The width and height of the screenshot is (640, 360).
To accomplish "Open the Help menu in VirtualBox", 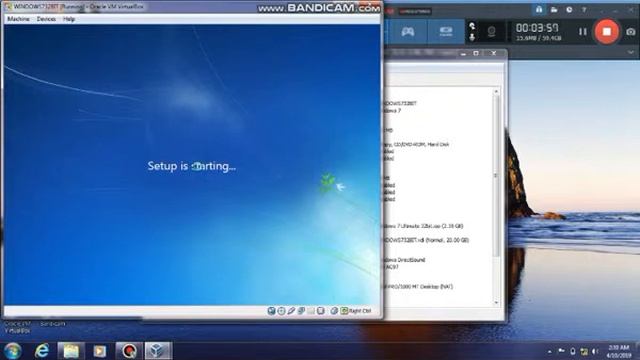I will (69, 19).
